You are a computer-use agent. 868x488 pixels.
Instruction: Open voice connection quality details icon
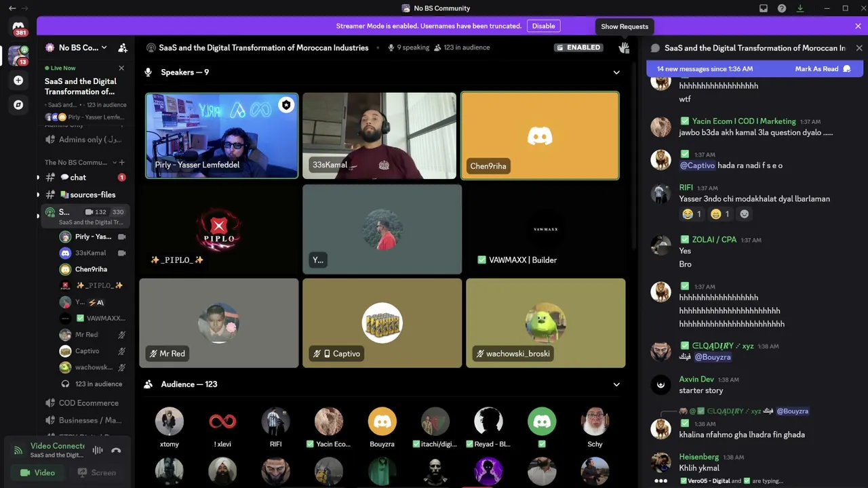[x=18, y=450]
